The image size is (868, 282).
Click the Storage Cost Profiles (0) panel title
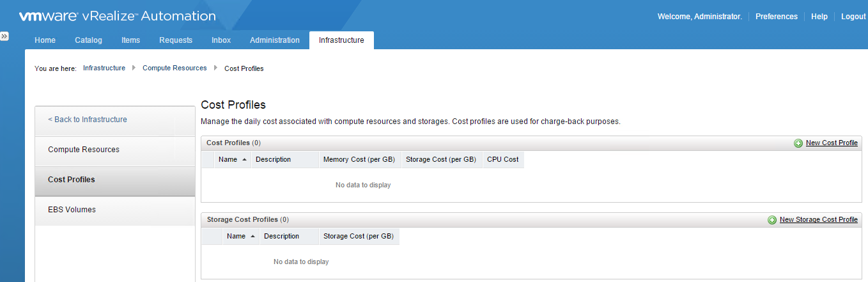coord(248,220)
